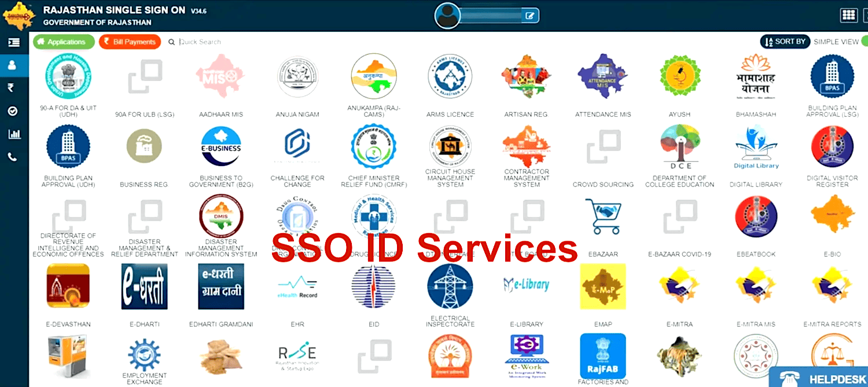The height and width of the screenshot is (387, 868).
Task: Click the Helpdesk button
Action: 818,378
